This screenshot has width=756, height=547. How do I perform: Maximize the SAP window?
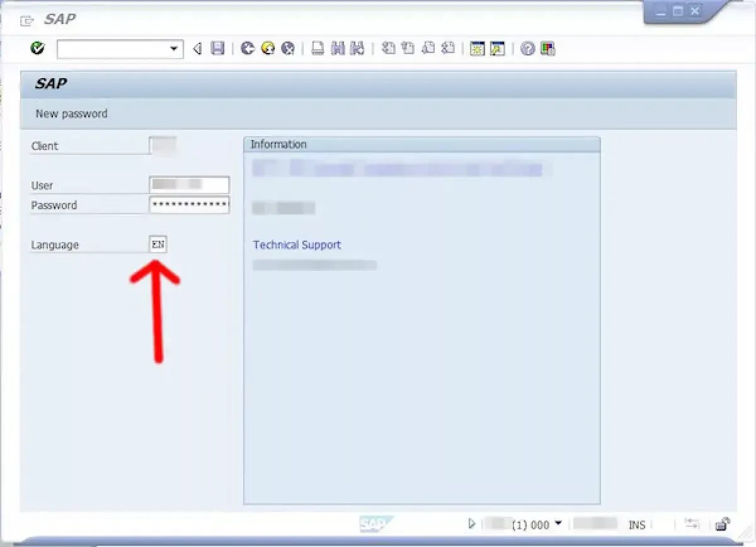pyautogui.click(x=678, y=11)
